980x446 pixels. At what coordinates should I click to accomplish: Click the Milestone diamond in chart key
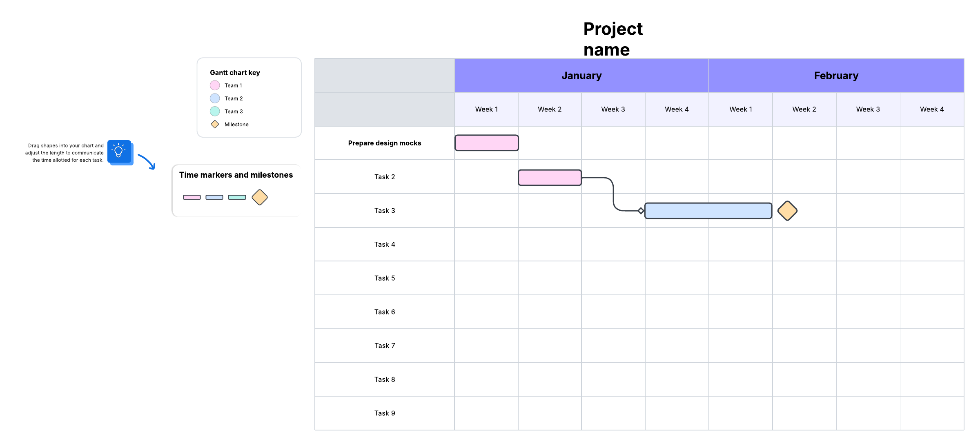point(215,124)
